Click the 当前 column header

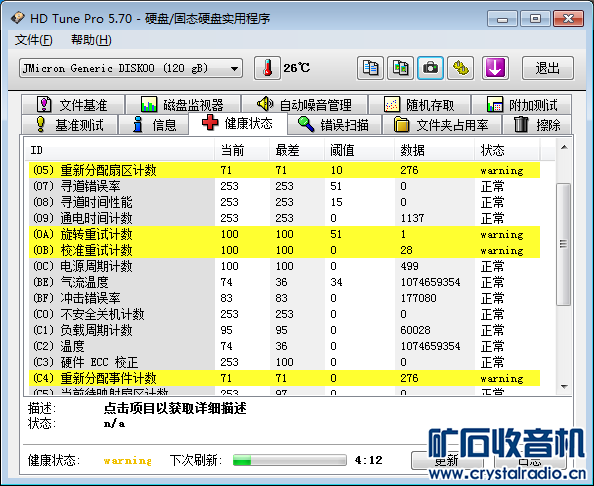tap(242, 150)
